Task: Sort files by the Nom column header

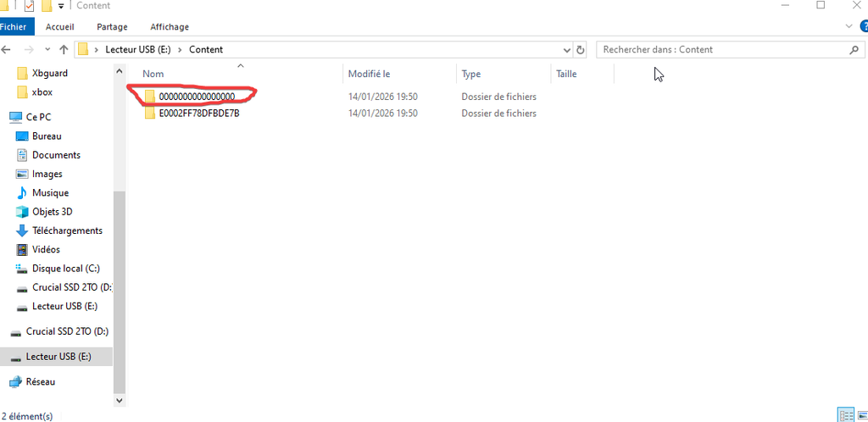Action: click(153, 75)
